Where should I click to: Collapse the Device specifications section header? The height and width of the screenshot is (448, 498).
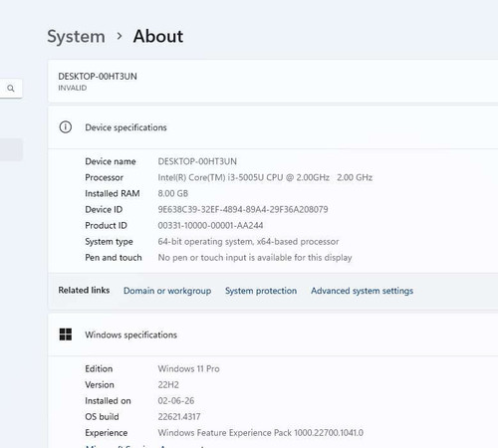click(x=273, y=127)
